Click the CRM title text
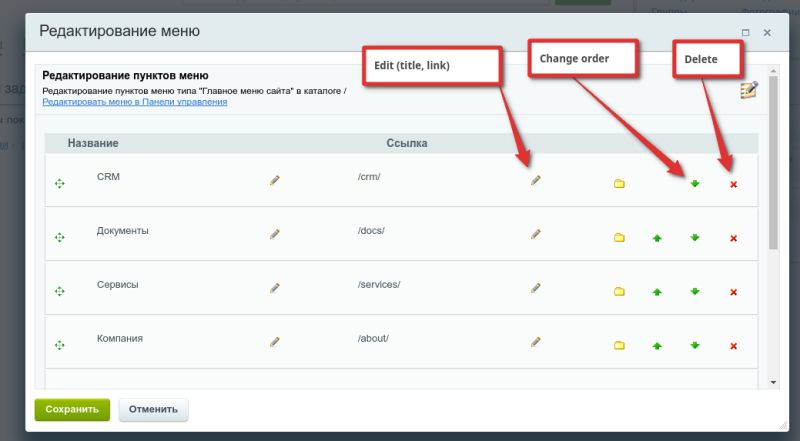 (108, 177)
